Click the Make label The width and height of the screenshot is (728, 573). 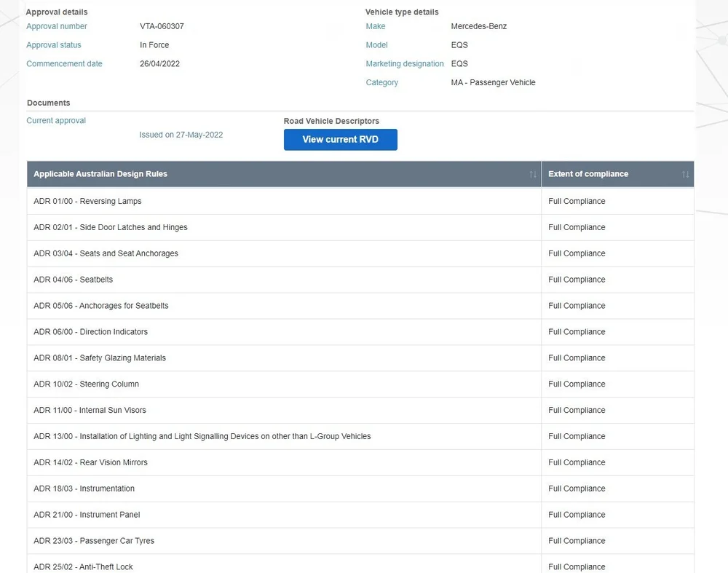point(376,26)
